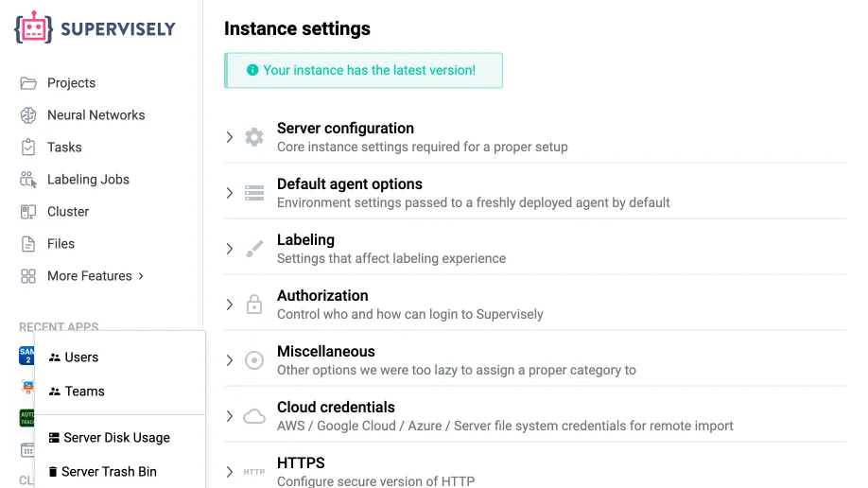Click the Teams people icon in popup menu
The width and height of the screenshot is (868, 488).
tap(54, 392)
